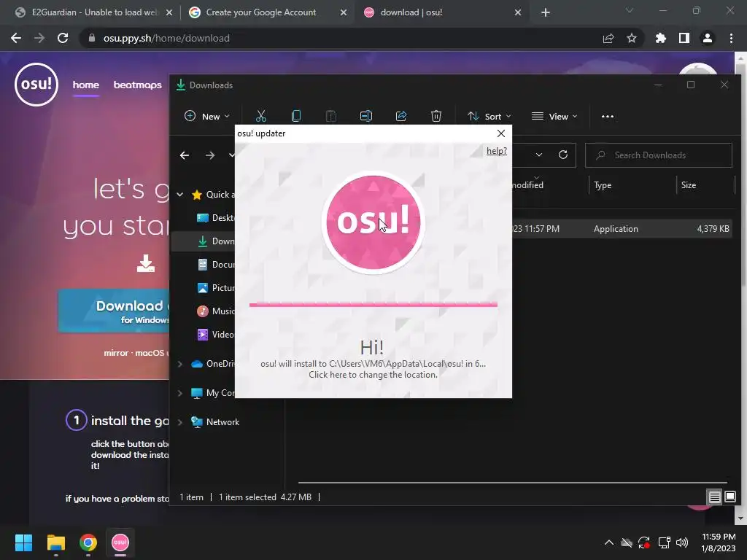This screenshot has width=747, height=560.
Task: Expand the Network tree node
Action: pos(179,422)
